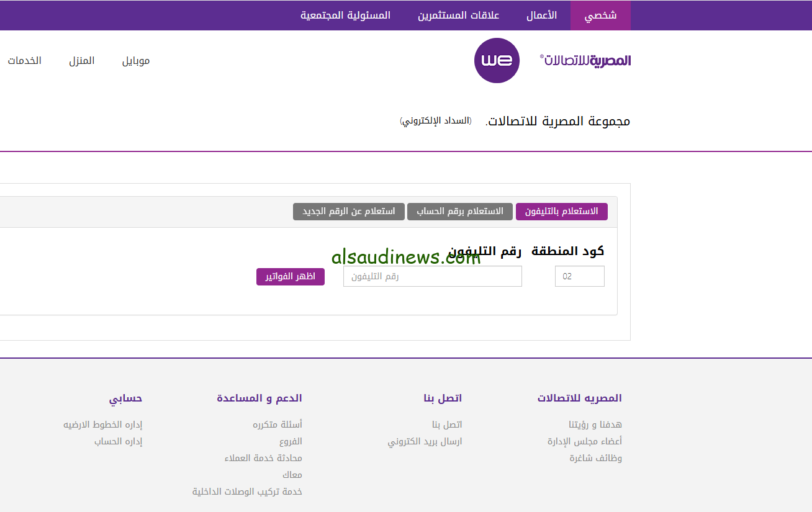Click the اتصل بنا footer heading
The width and height of the screenshot is (812, 512).
coord(443,398)
